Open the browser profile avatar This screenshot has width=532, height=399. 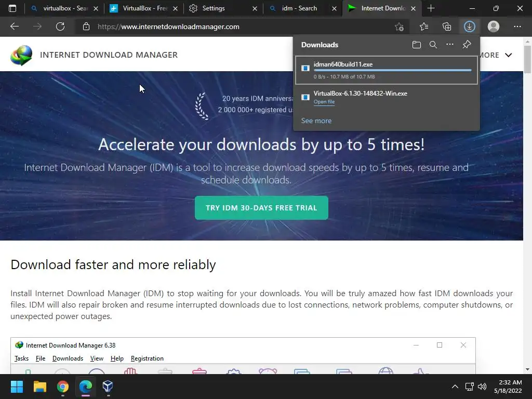(494, 26)
